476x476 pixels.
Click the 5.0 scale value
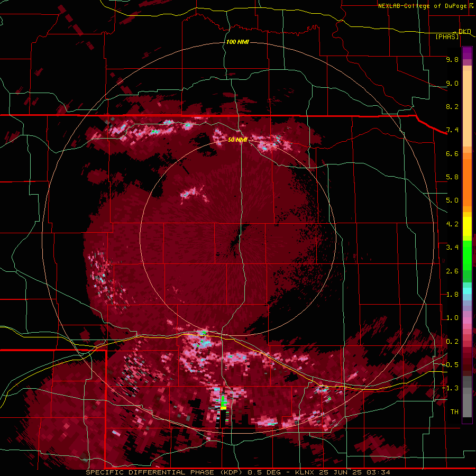click(x=452, y=200)
